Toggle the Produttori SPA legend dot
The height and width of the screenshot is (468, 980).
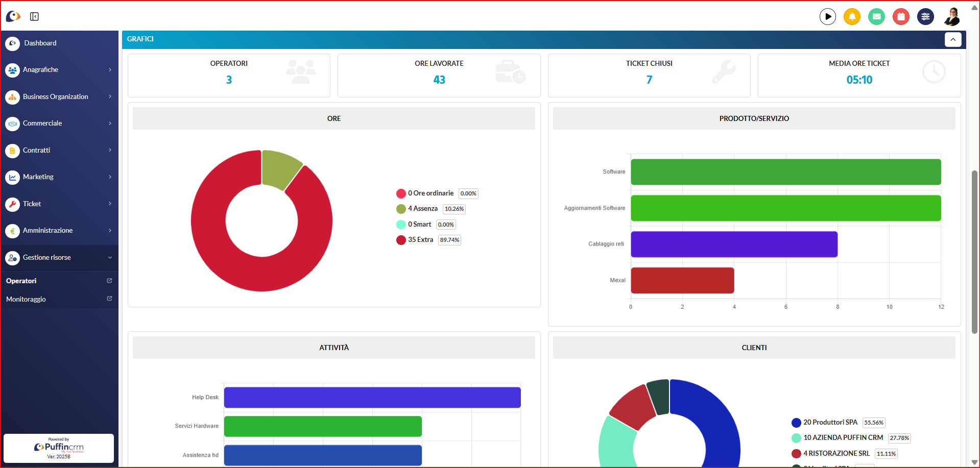coord(796,423)
